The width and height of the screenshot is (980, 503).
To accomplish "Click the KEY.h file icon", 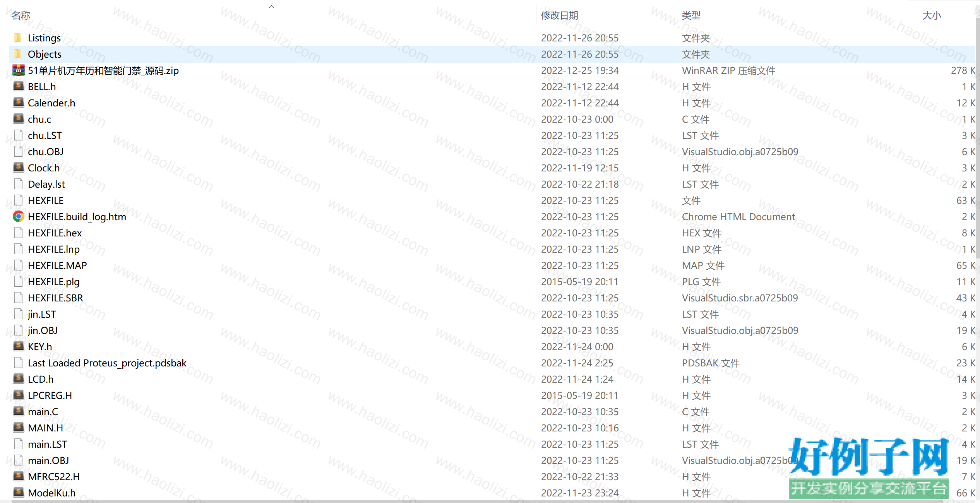I will coord(18,346).
